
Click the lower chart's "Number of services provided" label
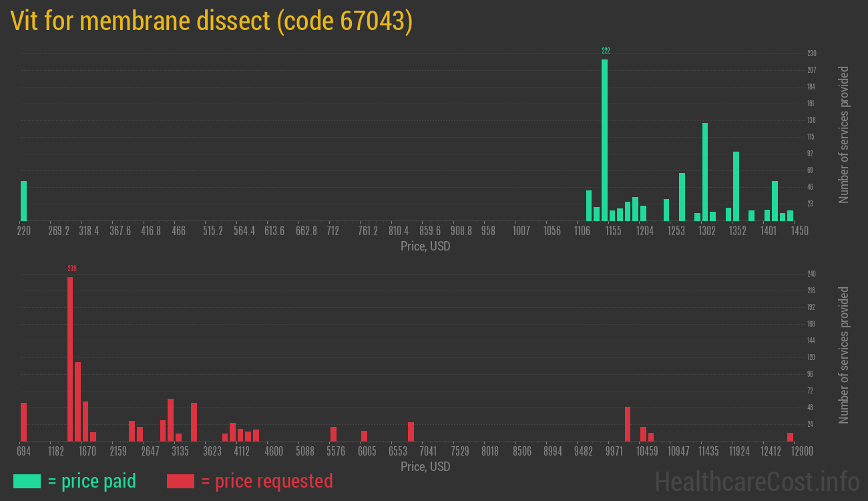844,355
